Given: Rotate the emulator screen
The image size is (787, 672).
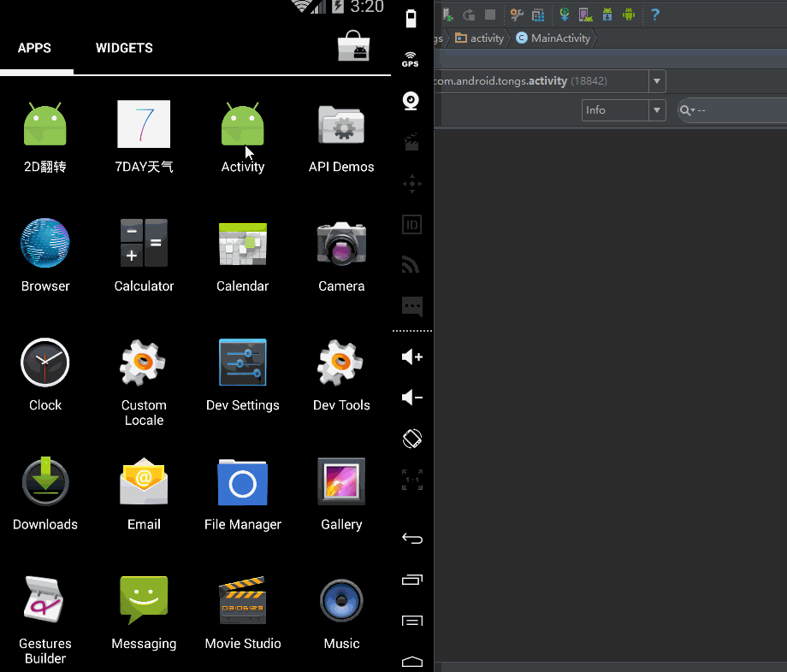Looking at the screenshot, I should point(411,439).
